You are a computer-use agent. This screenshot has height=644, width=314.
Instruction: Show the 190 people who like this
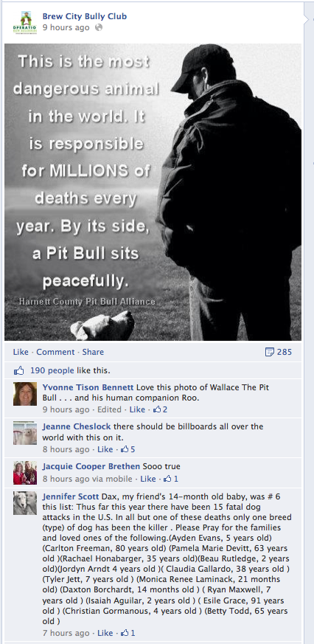(52, 371)
